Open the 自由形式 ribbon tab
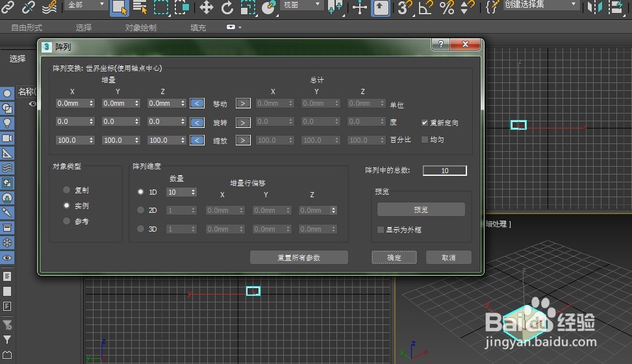This screenshot has width=632, height=364. [x=27, y=27]
